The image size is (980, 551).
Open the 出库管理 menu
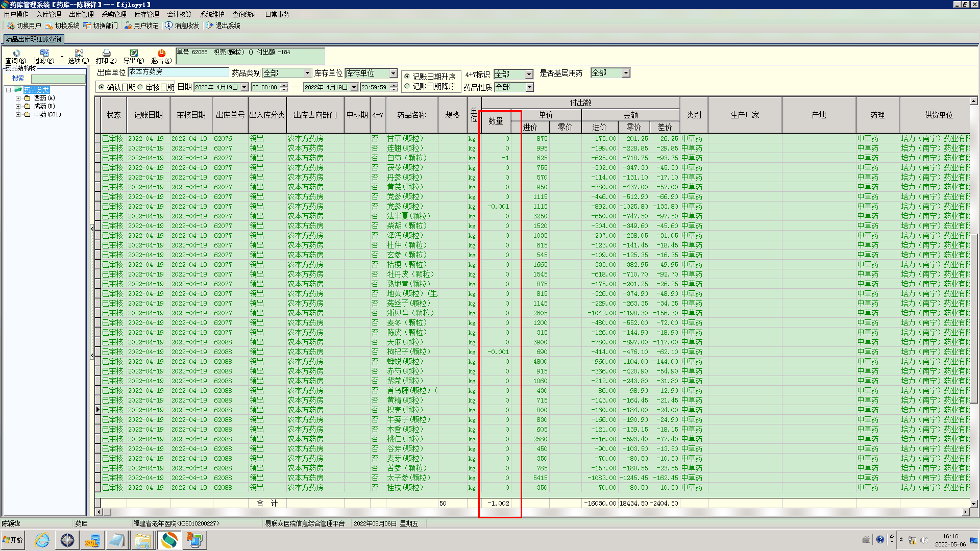[81, 14]
